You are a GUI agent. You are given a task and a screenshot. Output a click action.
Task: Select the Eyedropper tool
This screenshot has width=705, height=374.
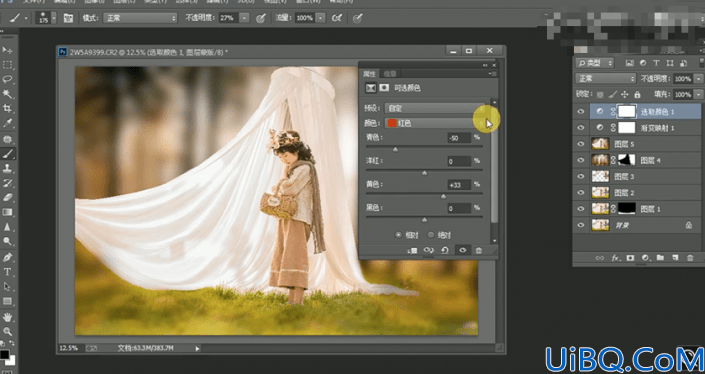(7, 123)
